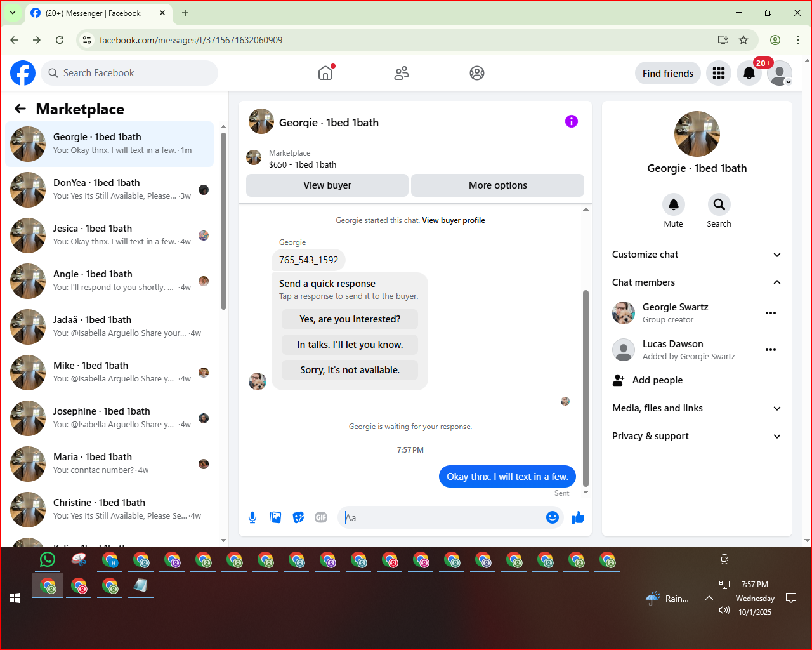Open the emoji picker in message box
This screenshot has height=650, width=812.
point(553,517)
